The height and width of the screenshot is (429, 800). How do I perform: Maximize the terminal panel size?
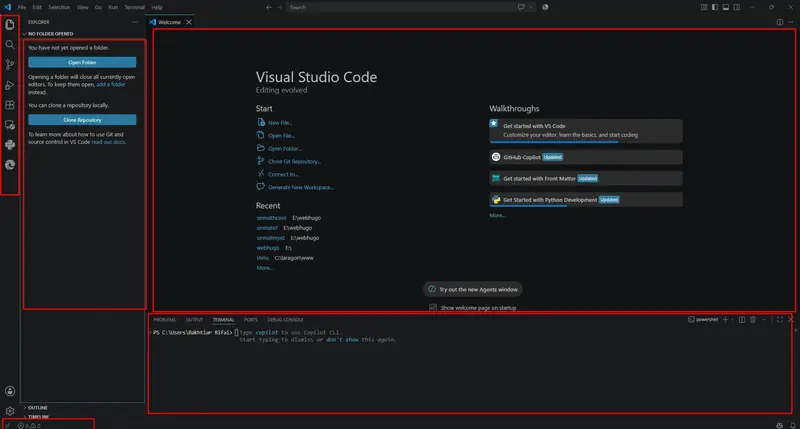click(x=780, y=320)
